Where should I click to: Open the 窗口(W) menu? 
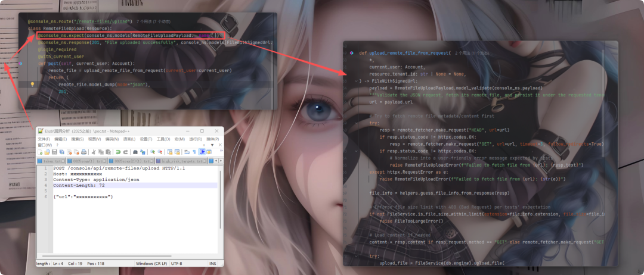point(45,145)
